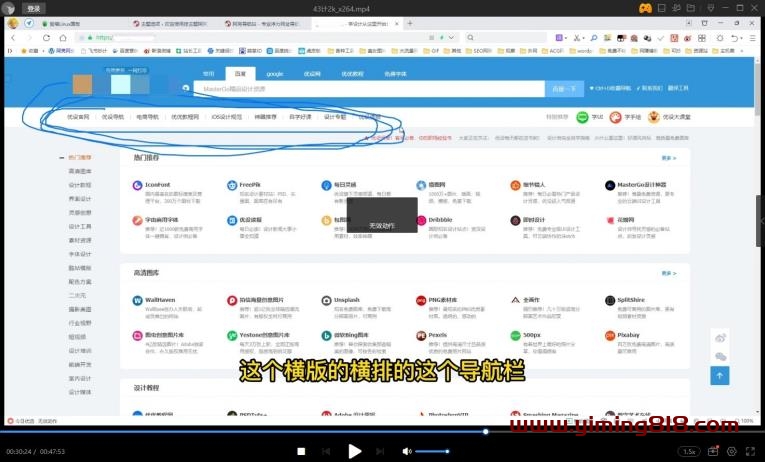
Task: Select 字体设计 in the left sidebar
Action: click(x=80, y=254)
